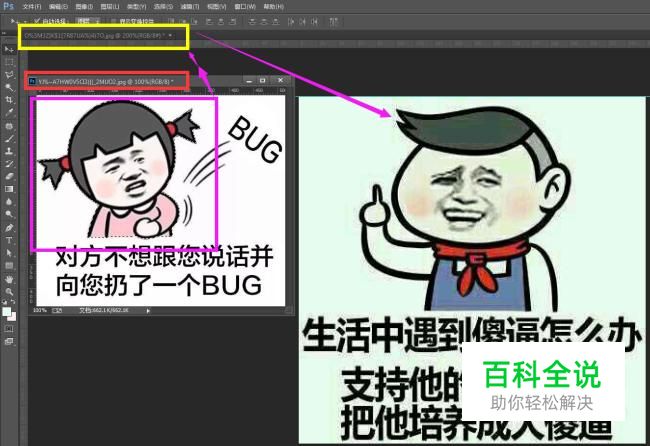Screen dimensions: 650x446
Task: Select the Horizontal Type tool
Action: tap(9, 240)
